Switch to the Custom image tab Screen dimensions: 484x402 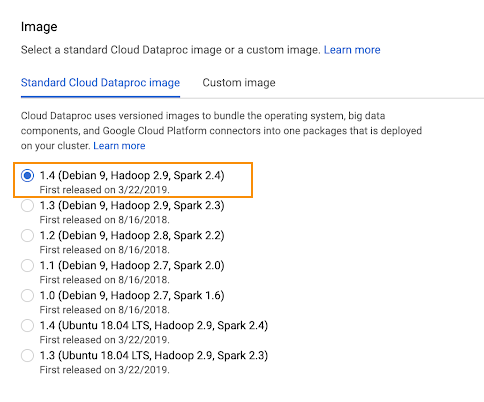239,83
